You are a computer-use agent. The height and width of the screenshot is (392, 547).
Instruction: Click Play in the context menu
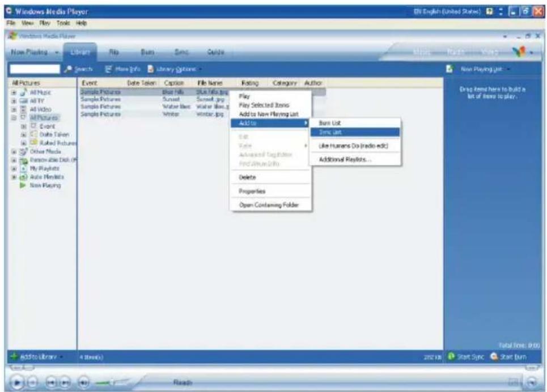click(271, 96)
